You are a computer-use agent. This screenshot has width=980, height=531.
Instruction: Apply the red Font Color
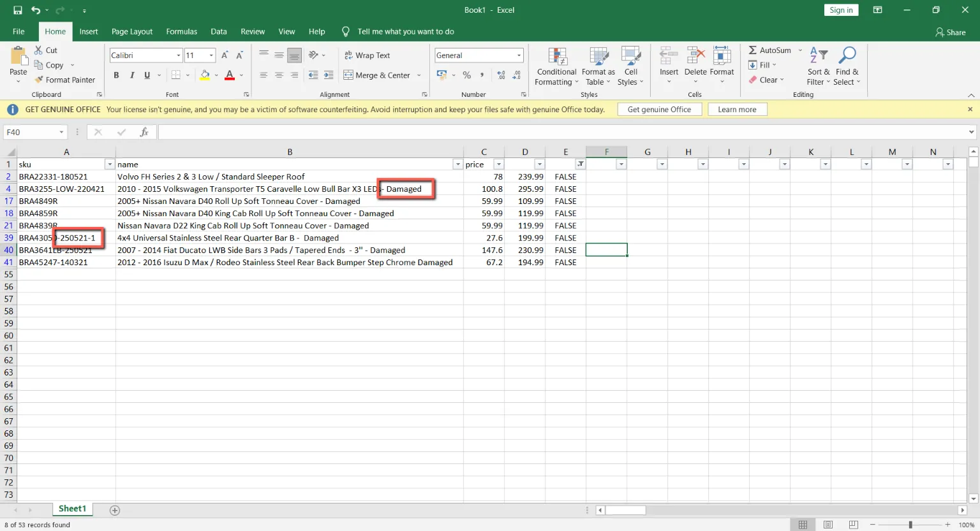(x=230, y=75)
